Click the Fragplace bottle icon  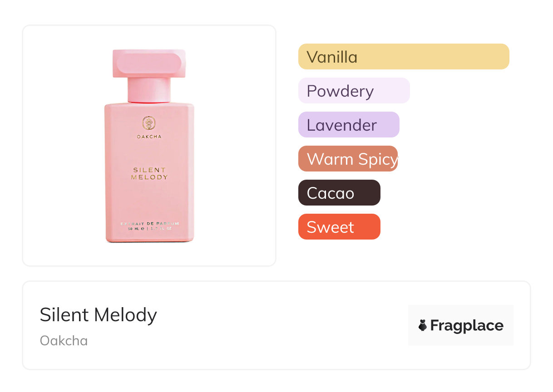[423, 325]
